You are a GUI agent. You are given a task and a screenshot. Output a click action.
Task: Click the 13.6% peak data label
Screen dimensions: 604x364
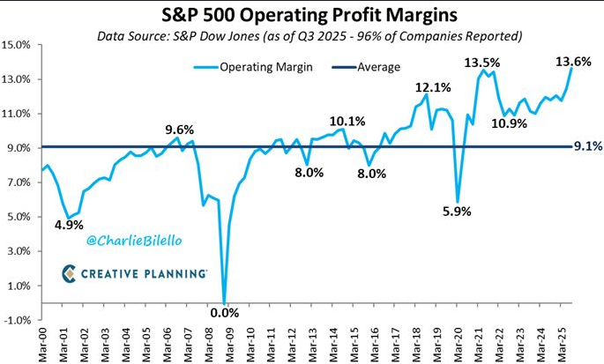573,61
